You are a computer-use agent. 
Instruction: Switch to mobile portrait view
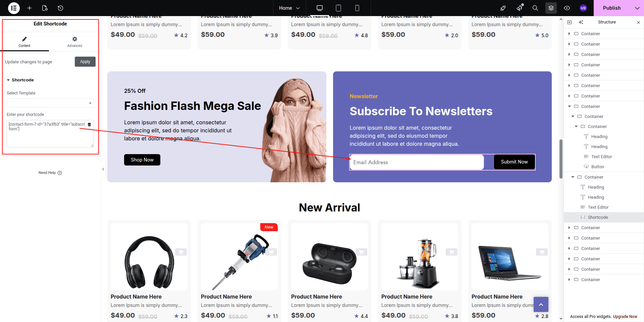357,8
